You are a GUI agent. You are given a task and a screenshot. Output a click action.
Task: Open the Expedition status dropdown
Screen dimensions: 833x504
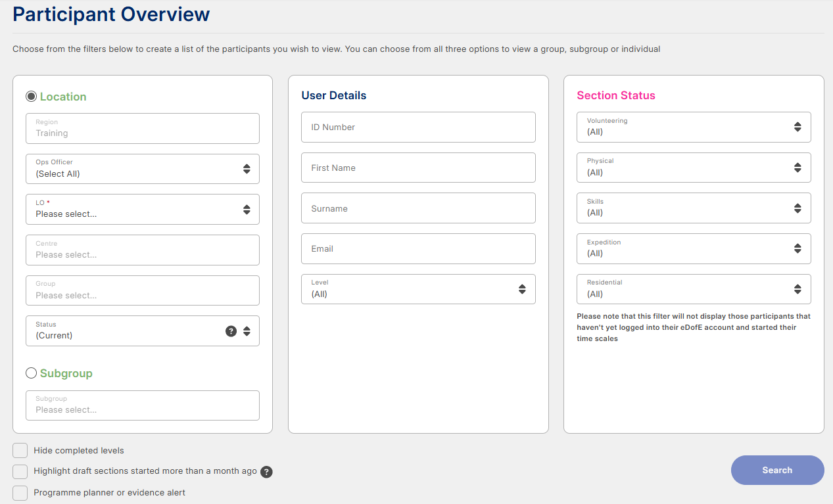694,248
